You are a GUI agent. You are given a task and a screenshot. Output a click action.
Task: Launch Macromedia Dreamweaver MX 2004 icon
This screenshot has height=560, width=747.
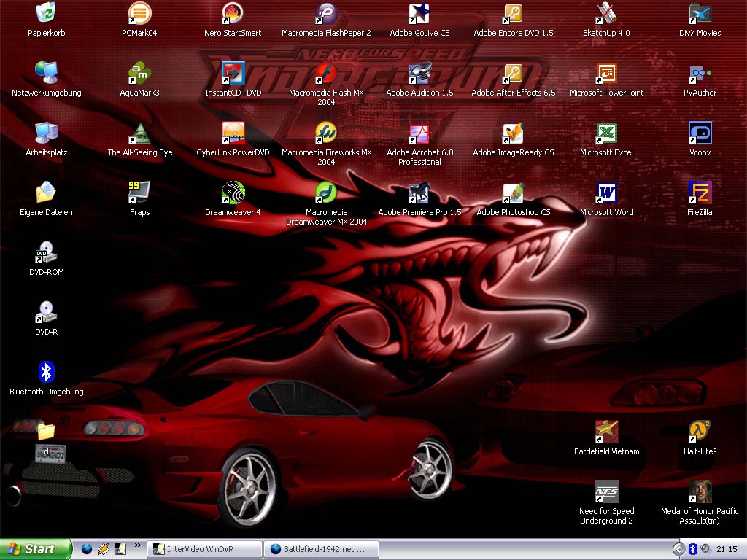326,192
